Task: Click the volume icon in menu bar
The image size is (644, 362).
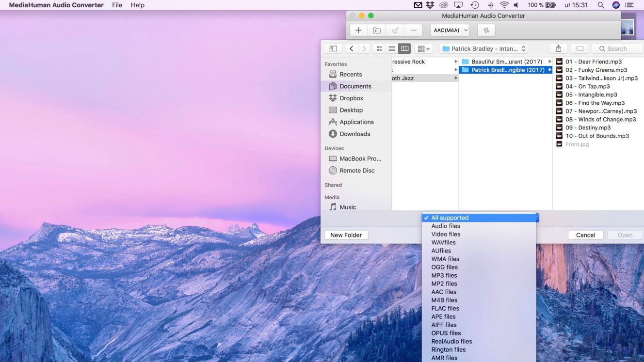Action: [x=516, y=5]
